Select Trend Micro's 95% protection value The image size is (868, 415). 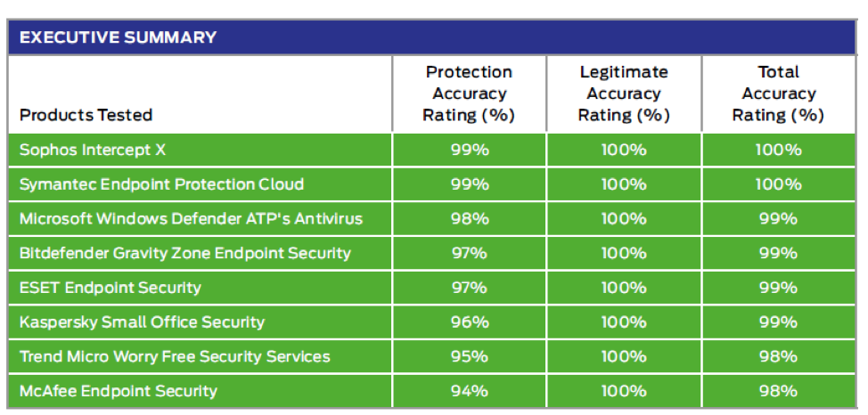470,356
